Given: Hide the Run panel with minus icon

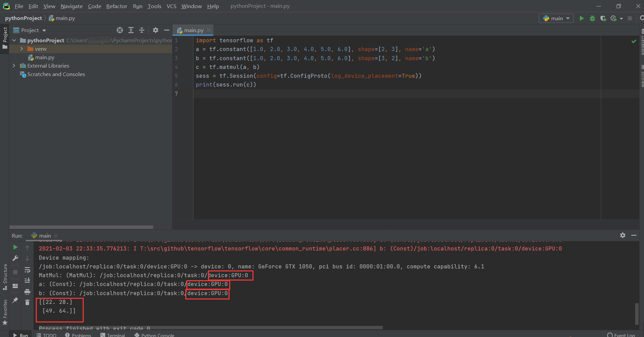Looking at the screenshot, I should click(634, 235).
